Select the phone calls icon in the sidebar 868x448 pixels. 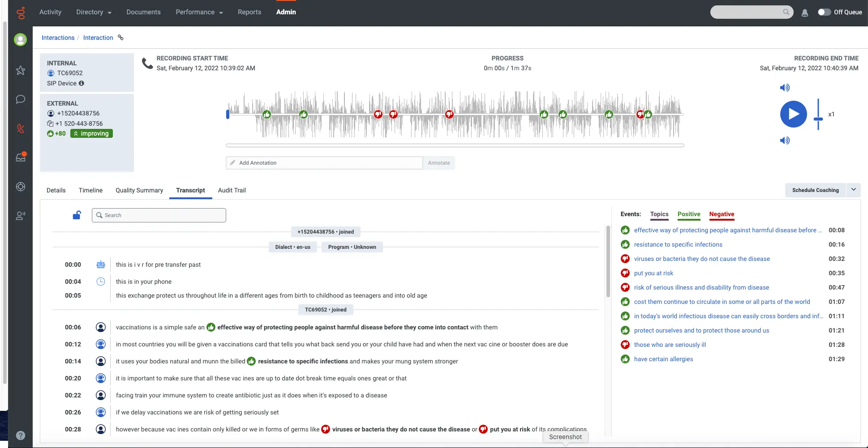tap(21, 128)
